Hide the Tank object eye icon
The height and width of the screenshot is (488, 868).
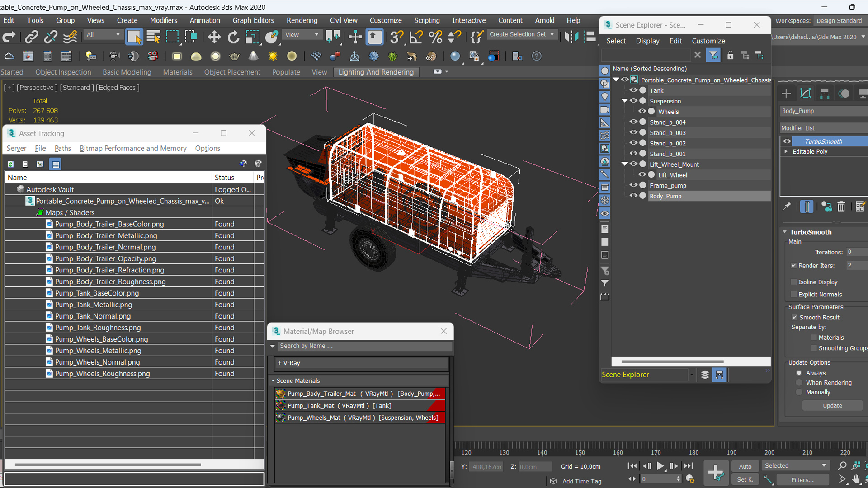[x=633, y=90]
